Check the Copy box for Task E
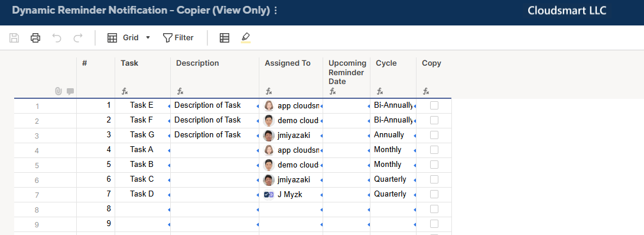 [434, 105]
